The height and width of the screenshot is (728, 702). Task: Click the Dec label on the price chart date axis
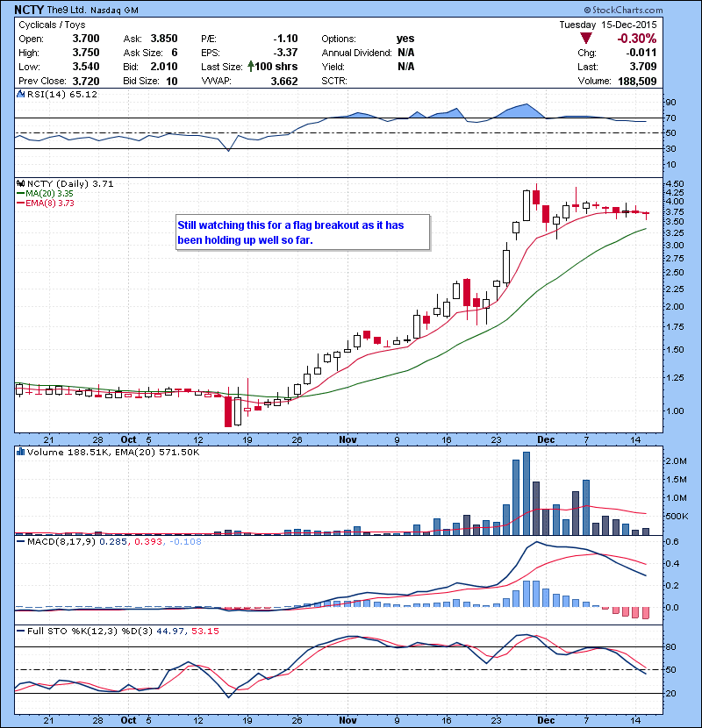coord(546,439)
